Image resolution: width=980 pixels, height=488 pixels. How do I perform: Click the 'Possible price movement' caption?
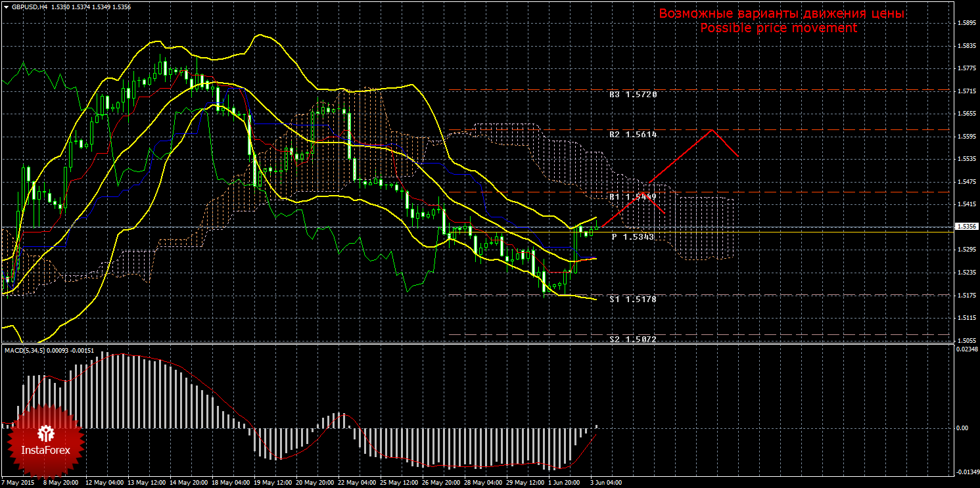[778, 28]
